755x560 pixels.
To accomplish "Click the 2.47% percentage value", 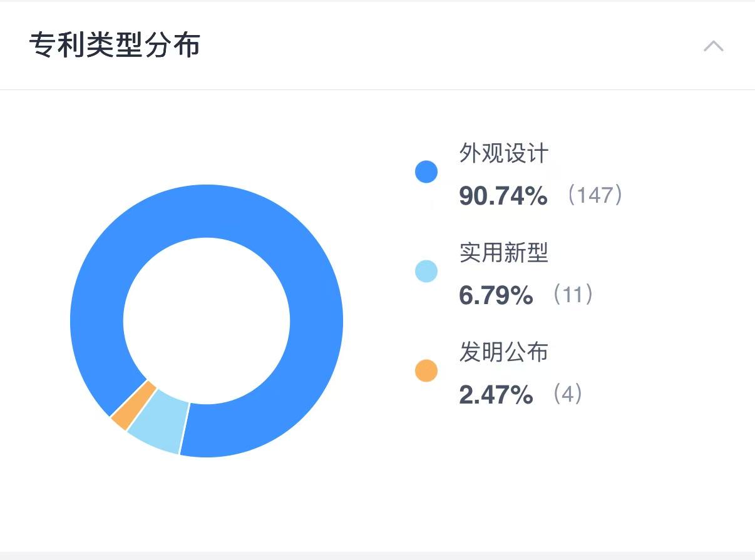I will 496,395.
